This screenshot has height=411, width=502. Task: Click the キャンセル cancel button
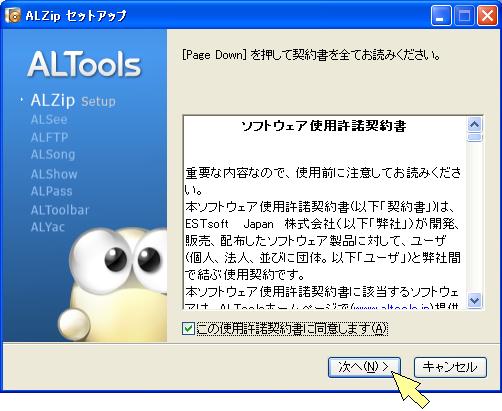click(450, 367)
